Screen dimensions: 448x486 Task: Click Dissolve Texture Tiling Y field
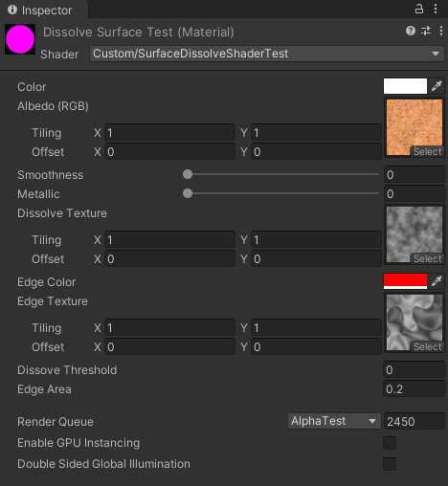point(316,240)
